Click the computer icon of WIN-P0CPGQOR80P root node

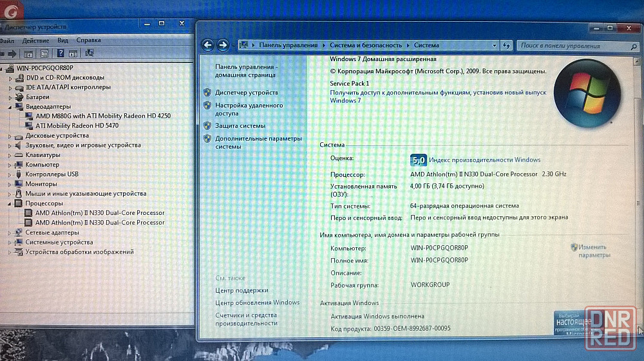pyautogui.click(x=10, y=68)
